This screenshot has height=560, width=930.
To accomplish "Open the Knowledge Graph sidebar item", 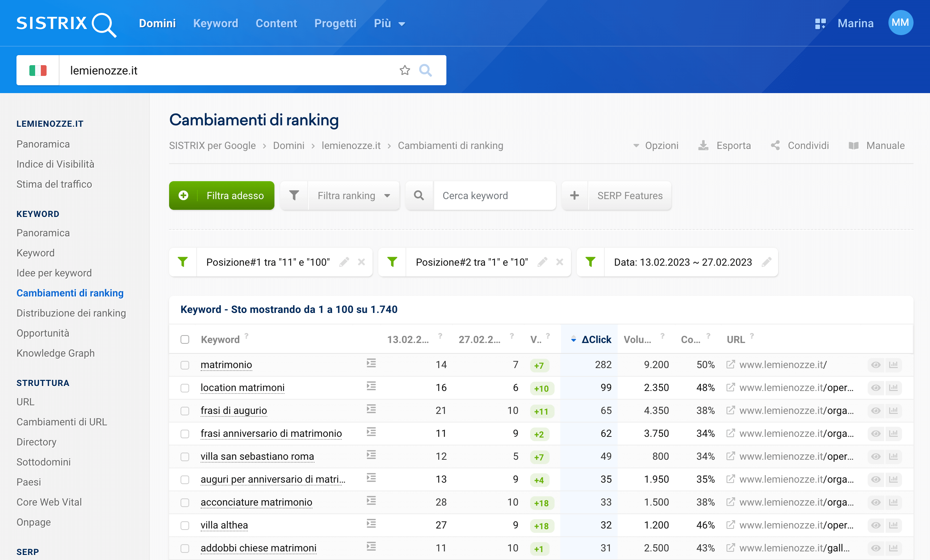I will tap(56, 353).
